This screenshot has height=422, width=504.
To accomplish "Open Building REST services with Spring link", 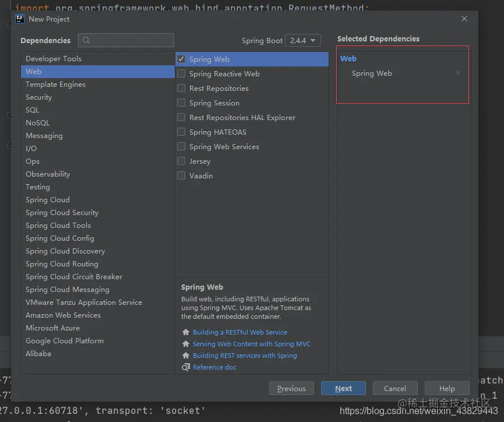I will click(x=245, y=356).
